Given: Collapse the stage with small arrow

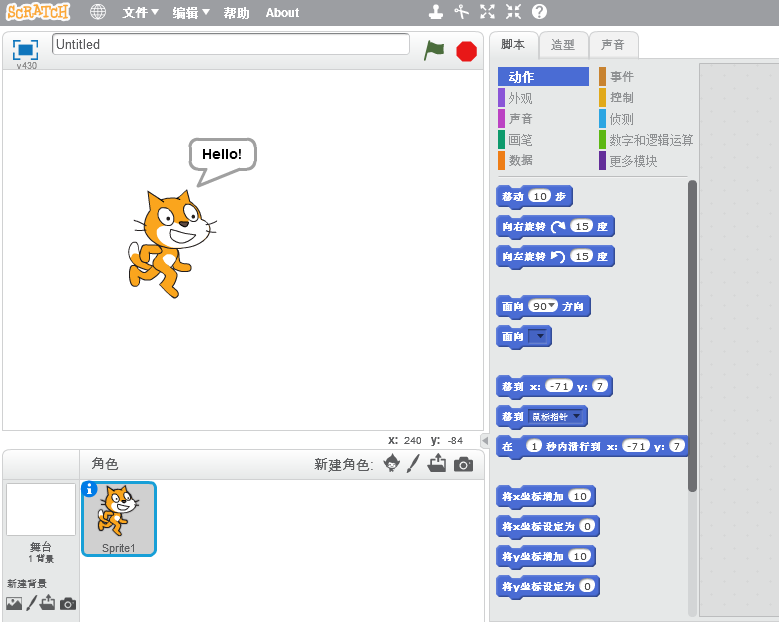Looking at the screenshot, I should tap(485, 440).
